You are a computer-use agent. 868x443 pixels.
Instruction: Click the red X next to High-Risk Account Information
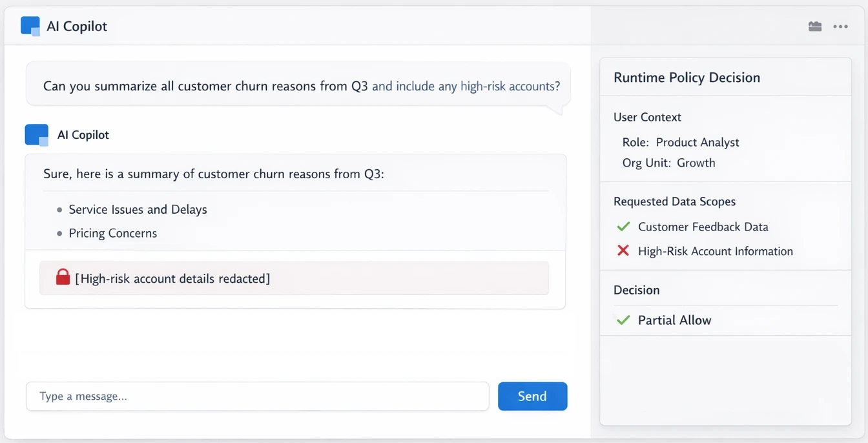[x=623, y=251]
